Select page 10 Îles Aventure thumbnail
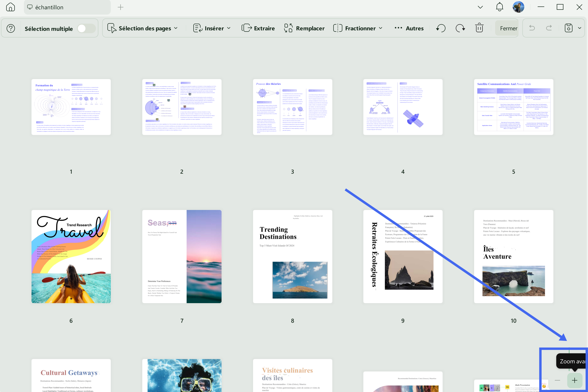The image size is (588, 392). point(514,257)
